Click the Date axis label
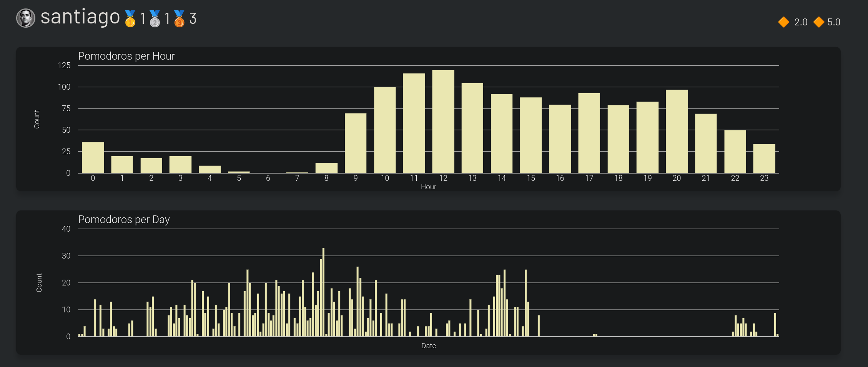This screenshot has width=868, height=367. (429, 345)
